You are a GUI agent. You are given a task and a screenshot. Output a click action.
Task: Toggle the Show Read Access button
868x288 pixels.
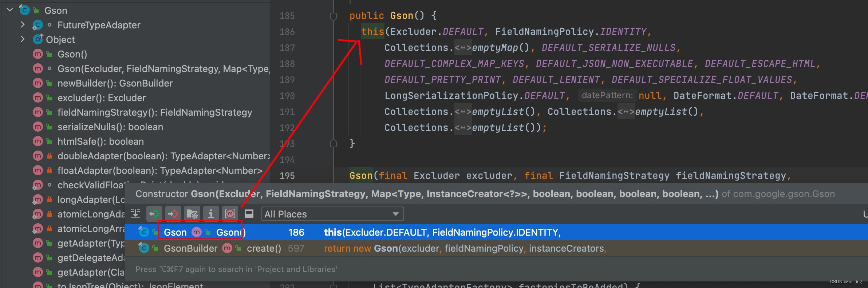154,214
